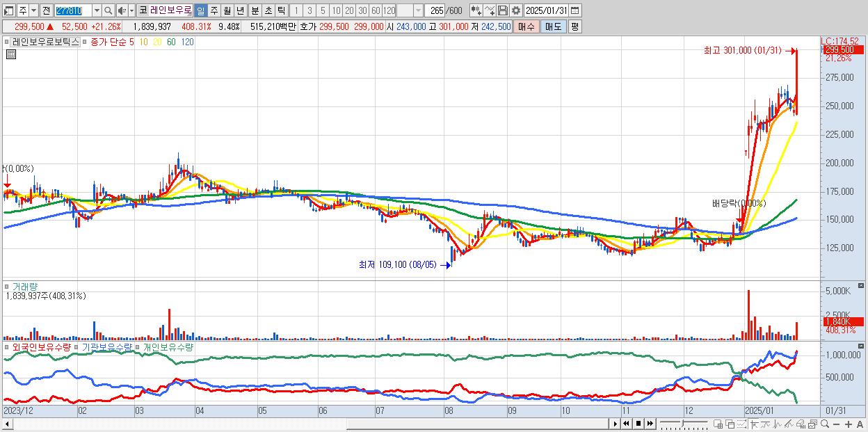Click the green 60 moving average legend

(171, 42)
